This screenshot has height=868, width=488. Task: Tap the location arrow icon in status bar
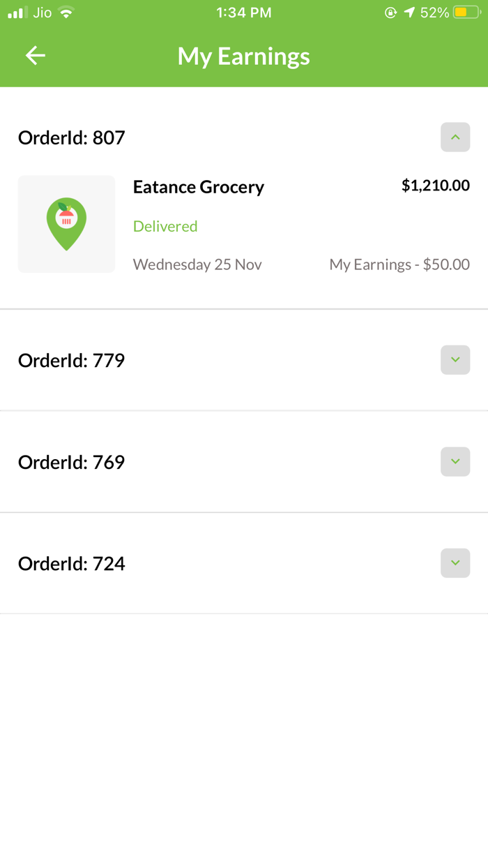[x=410, y=12]
